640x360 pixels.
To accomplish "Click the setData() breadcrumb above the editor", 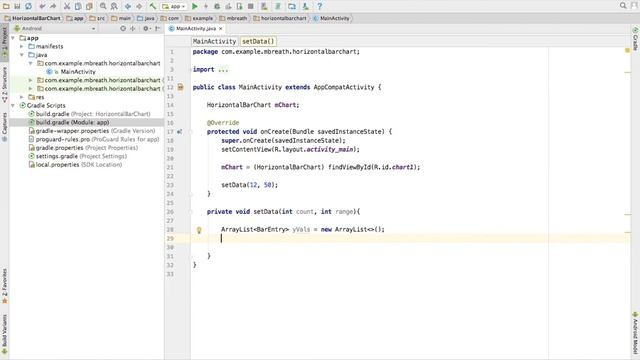I will 258,41.
